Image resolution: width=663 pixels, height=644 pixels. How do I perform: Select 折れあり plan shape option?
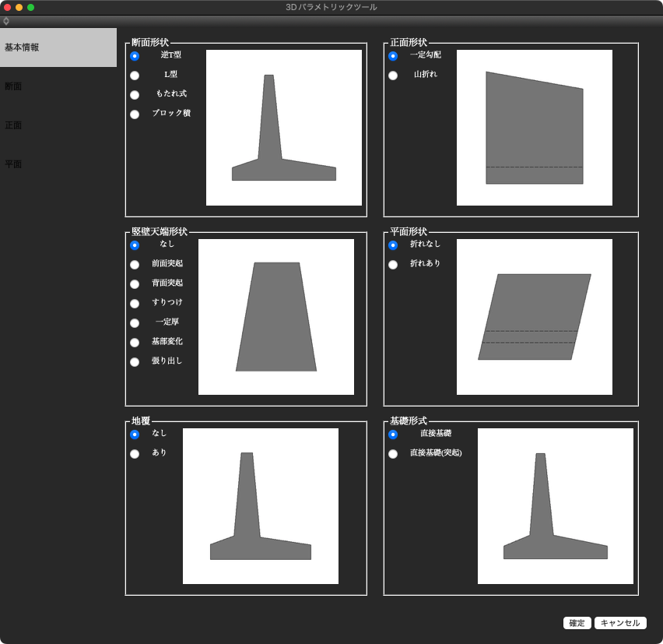(393, 265)
